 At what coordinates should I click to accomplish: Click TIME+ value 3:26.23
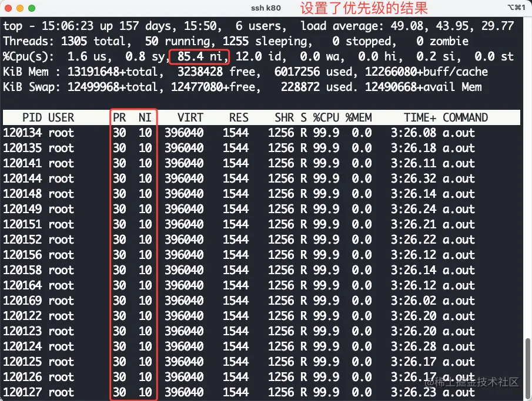[414, 392]
